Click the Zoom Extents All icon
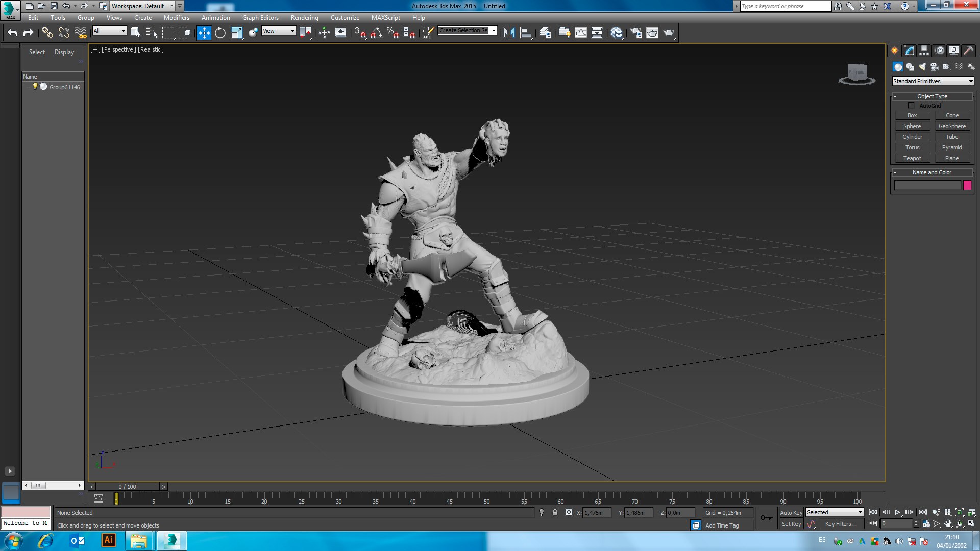Screen dimensions: 980x551 click(971, 512)
